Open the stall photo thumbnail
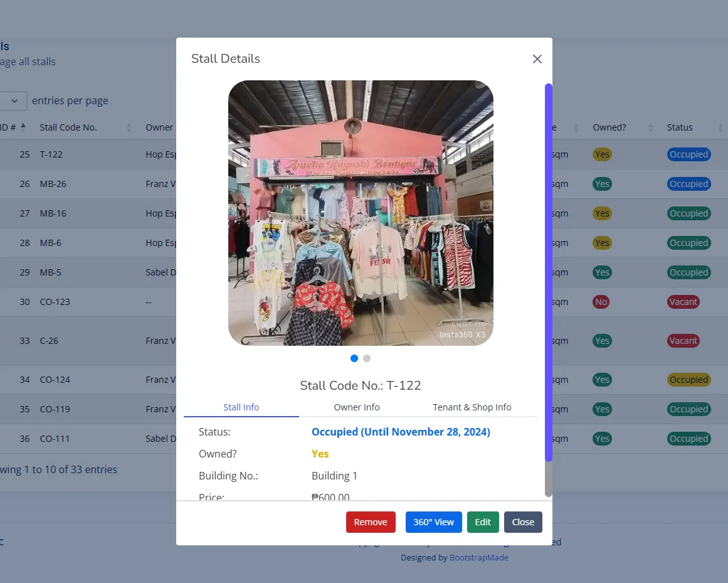Image resolution: width=728 pixels, height=583 pixels. [x=361, y=213]
